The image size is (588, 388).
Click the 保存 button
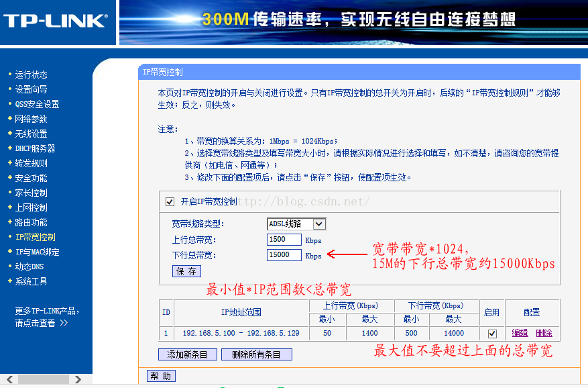186,271
